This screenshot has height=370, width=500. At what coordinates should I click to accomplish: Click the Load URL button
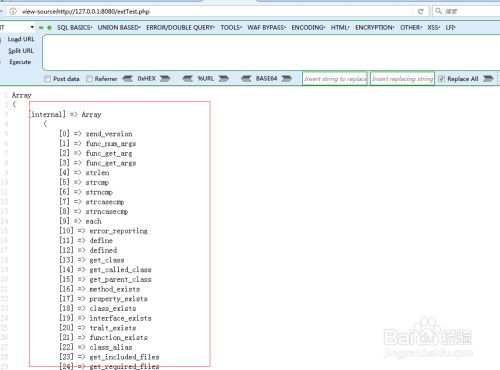pyautogui.click(x=21, y=39)
